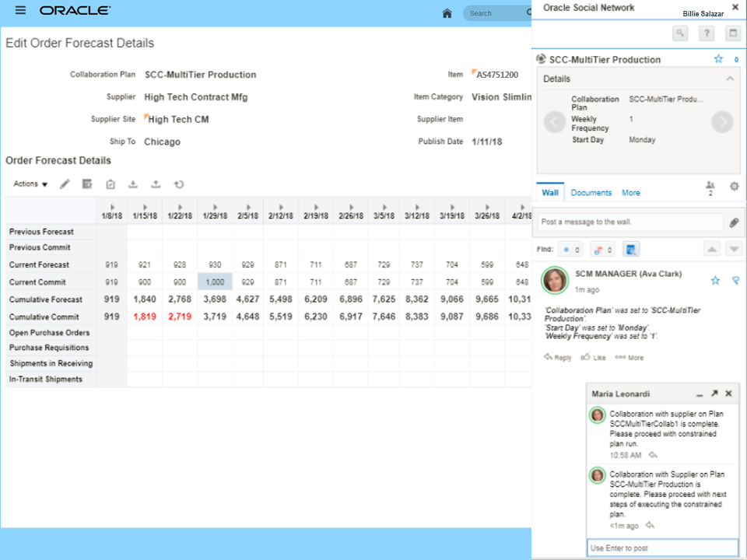Image resolution: width=747 pixels, height=560 pixels.
Task: Expand the 1/29/18 week column
Action: click(216, 207)
